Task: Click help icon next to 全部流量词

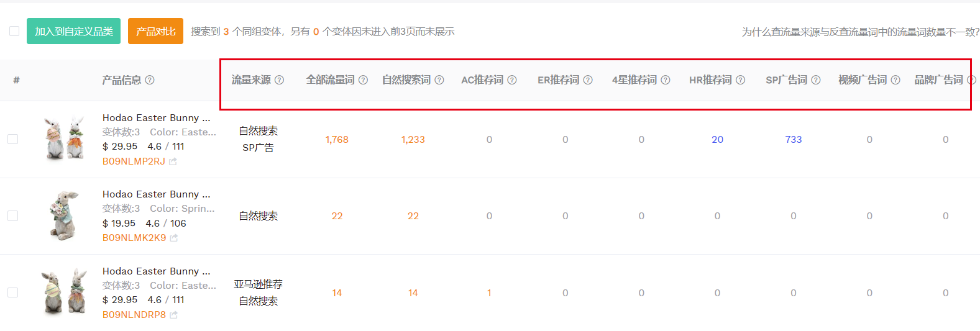Action: tap(364, 80)
